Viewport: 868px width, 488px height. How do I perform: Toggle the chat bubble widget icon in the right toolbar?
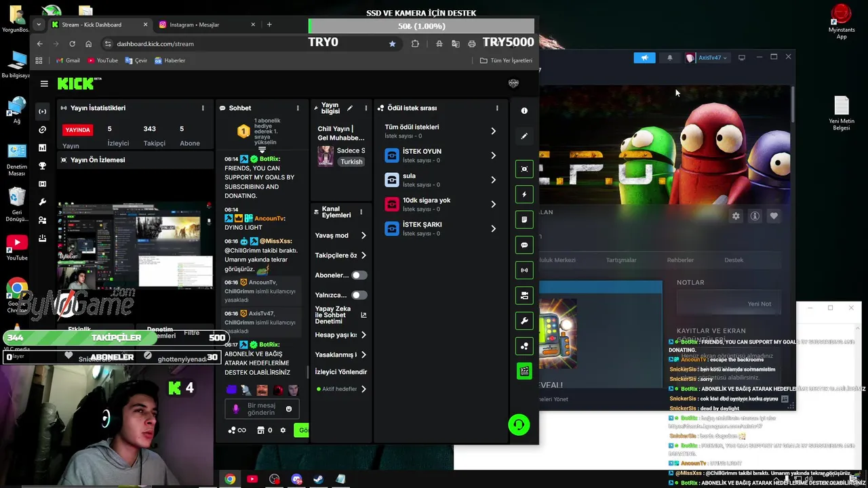(524, 245)
